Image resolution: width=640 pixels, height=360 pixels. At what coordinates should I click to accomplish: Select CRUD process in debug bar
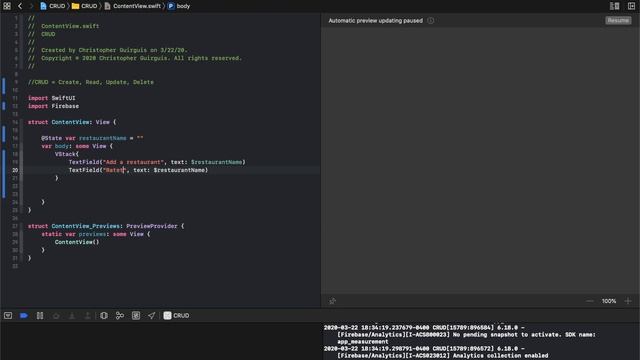[176, 316]
